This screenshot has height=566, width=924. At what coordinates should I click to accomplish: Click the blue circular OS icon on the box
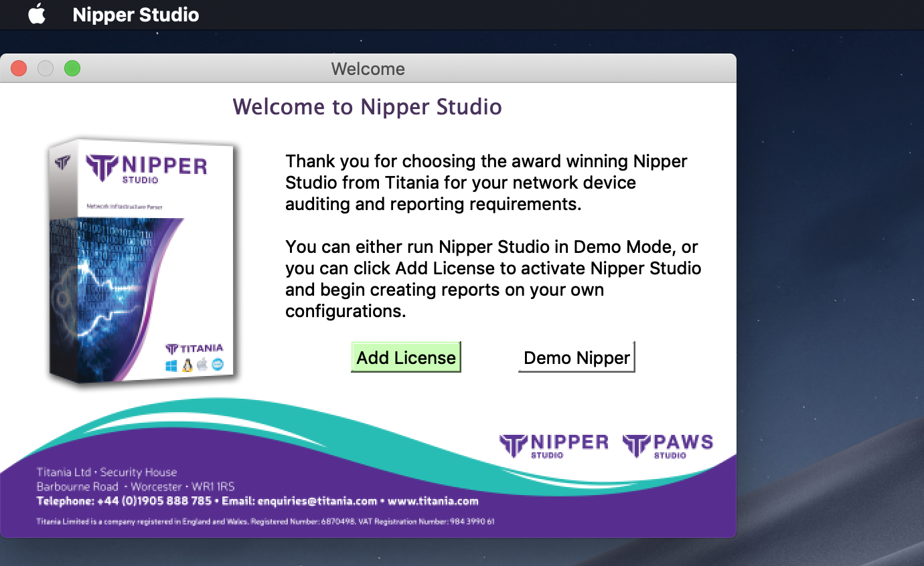pyautogui.click(x=218, y=365)
